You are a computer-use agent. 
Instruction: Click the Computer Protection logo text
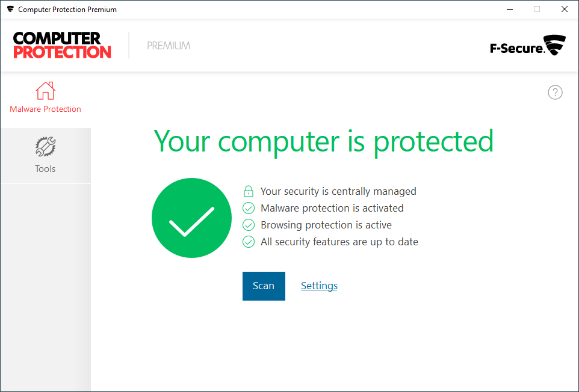62,45
